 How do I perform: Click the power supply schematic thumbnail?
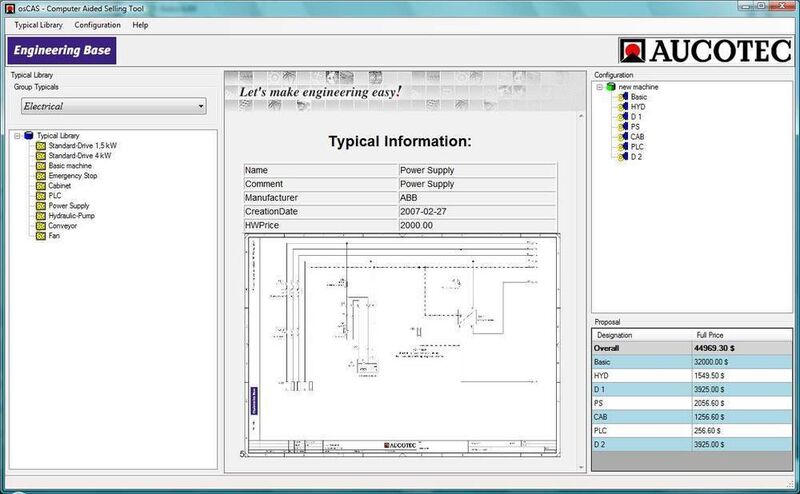403,344
